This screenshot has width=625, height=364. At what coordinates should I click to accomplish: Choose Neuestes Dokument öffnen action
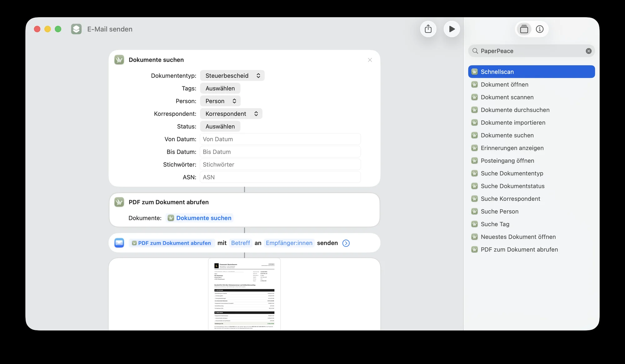531,237
